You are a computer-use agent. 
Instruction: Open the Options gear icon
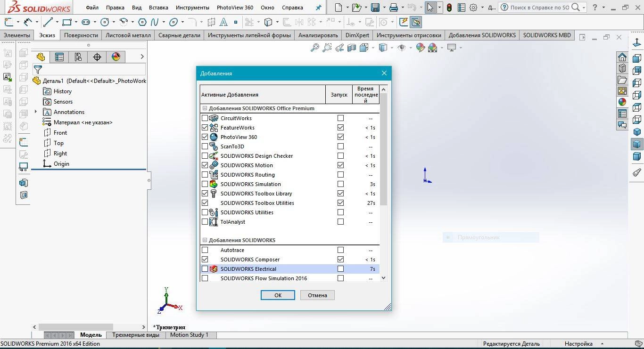[473, 8]
